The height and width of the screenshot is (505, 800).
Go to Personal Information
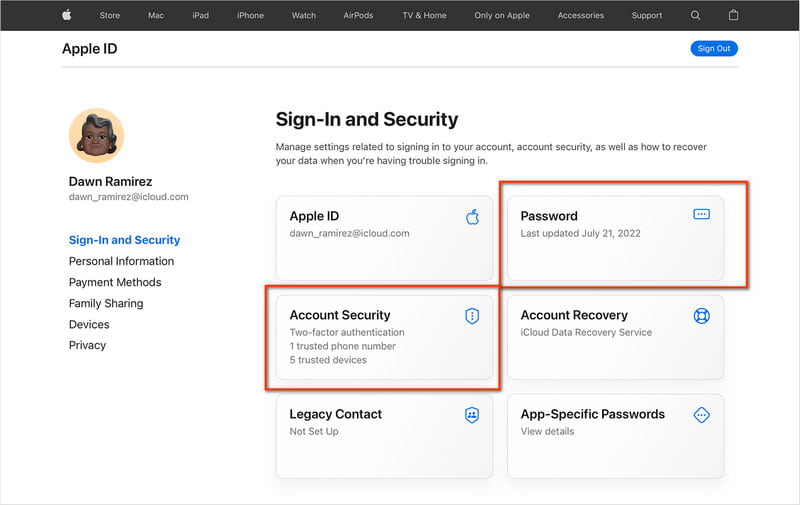click(x=121, y=261)
